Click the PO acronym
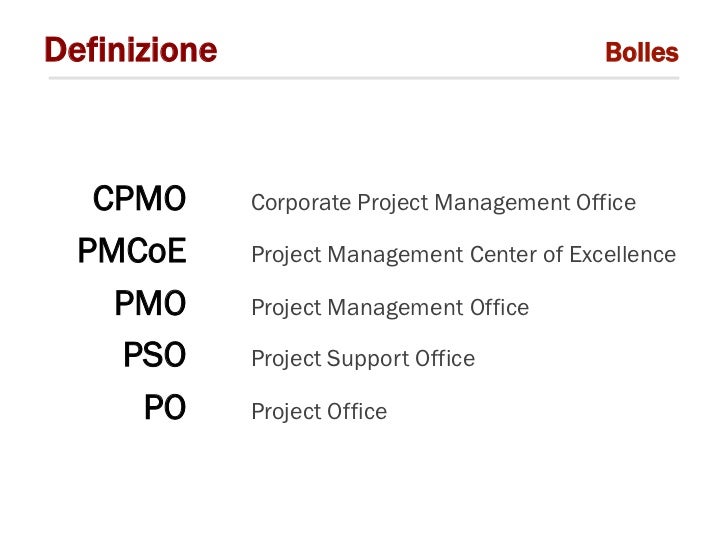 pyautogui.click(x=165, y=408)
